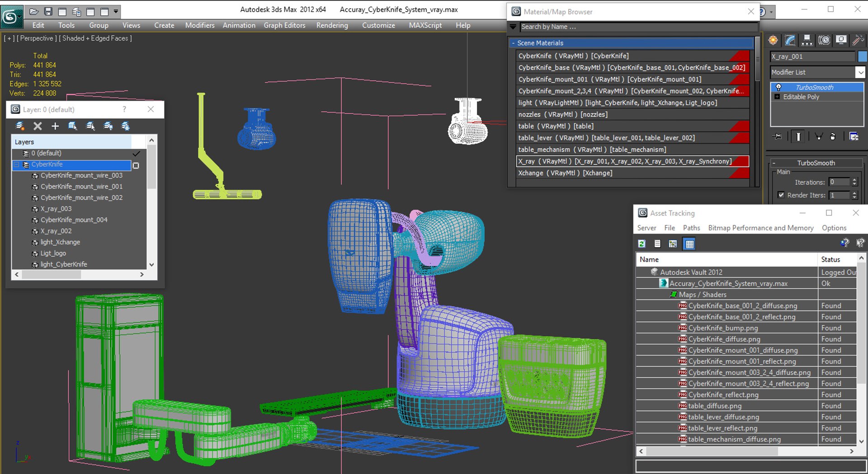
Task: Click Configure Modifier Sets icon
Action: [x=854, y=136]
